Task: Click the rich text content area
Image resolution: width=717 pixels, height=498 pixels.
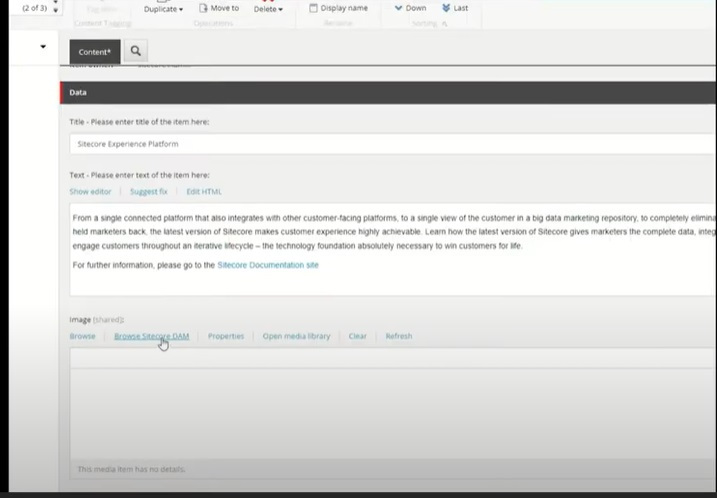Action: (x=392, y=249)
